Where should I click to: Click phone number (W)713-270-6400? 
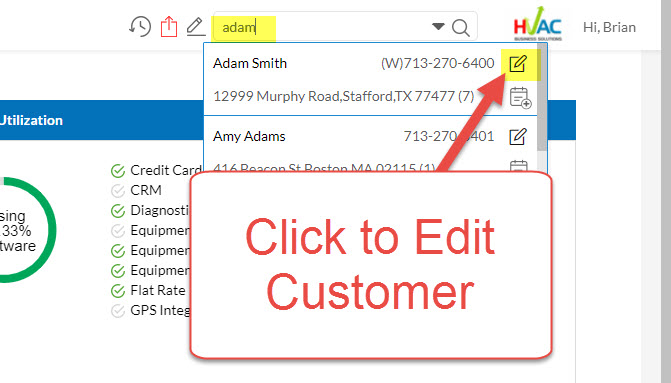(437, 63)
